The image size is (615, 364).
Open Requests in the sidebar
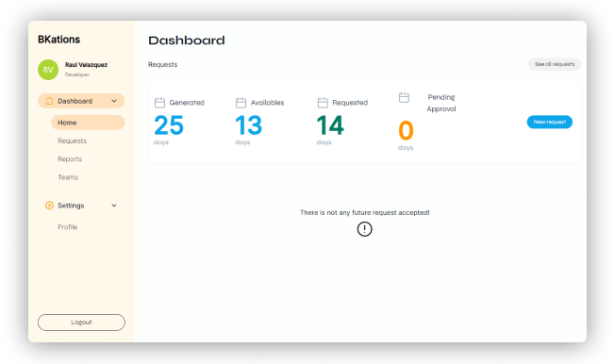73,141
